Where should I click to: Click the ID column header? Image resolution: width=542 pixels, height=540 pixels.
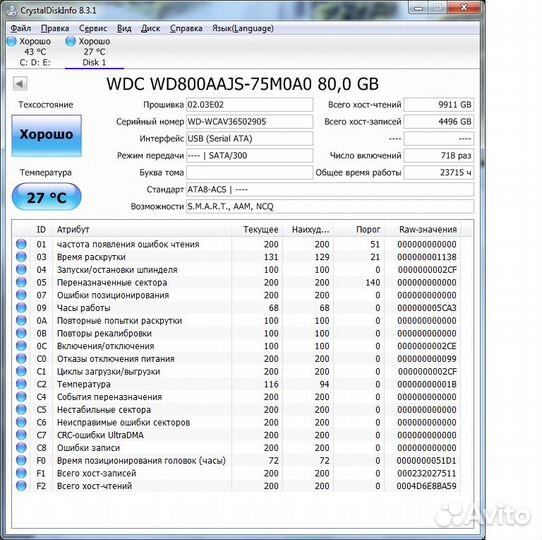pyautogui.click(x=41, y=230)
